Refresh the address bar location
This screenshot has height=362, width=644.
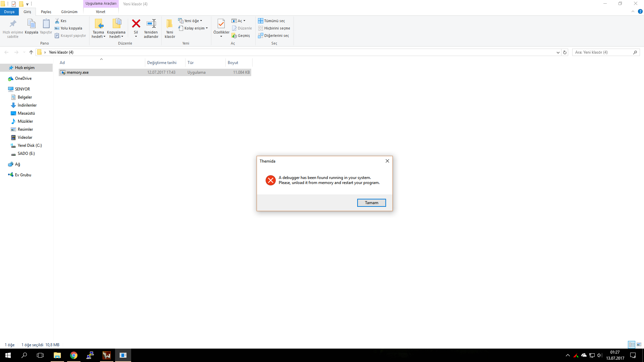click(x=565, y=52)
